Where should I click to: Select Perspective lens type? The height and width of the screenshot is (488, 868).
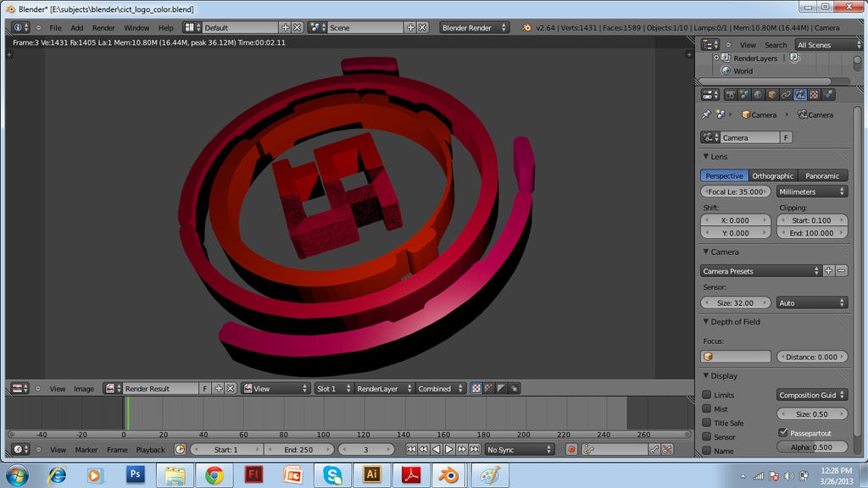pos(724,175)
